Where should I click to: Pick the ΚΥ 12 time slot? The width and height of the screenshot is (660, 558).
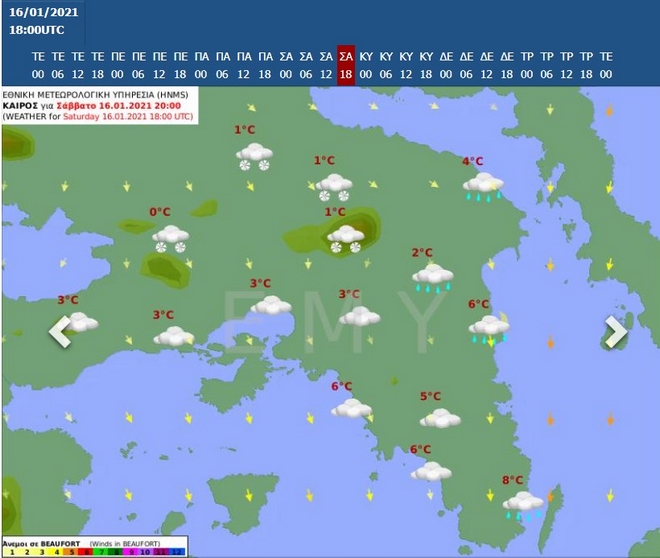coord(406,64)
